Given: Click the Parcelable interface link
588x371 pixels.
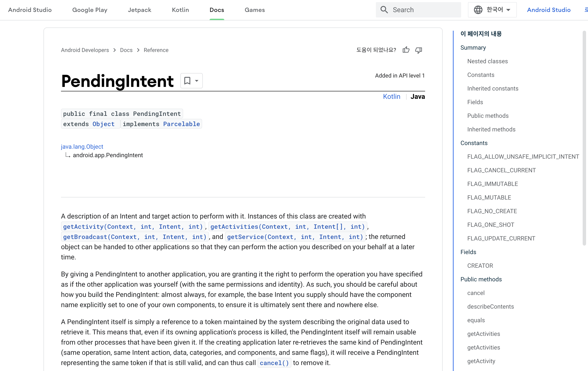Looking at the screenshot, I should click(181, 124).
